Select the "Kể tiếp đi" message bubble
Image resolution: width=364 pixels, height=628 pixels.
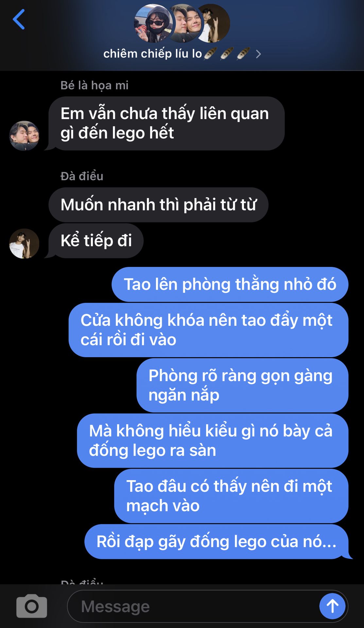(x=96, y=241)
